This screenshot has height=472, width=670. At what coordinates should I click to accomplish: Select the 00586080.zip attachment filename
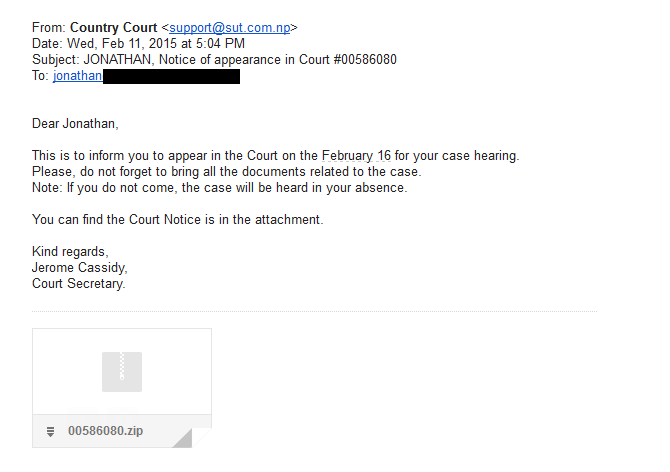[105, 431]
